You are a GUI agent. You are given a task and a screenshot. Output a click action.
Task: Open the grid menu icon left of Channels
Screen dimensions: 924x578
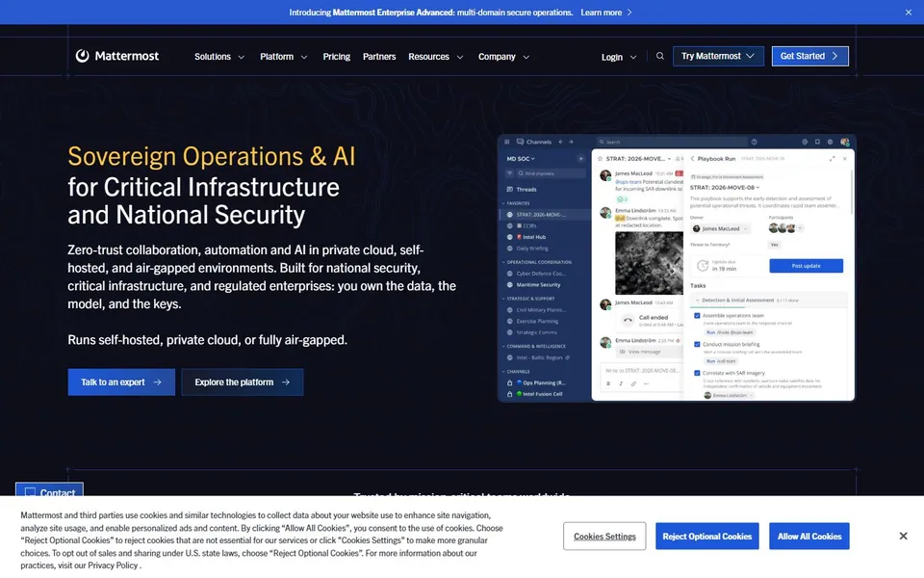(x=507, y=143)
